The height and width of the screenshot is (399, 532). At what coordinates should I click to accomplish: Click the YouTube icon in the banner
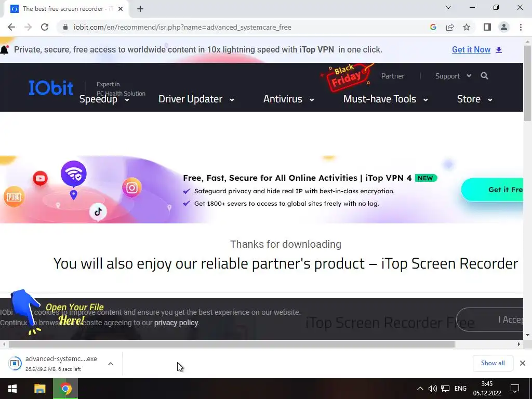pyautogui.click(x=40, y=179)
